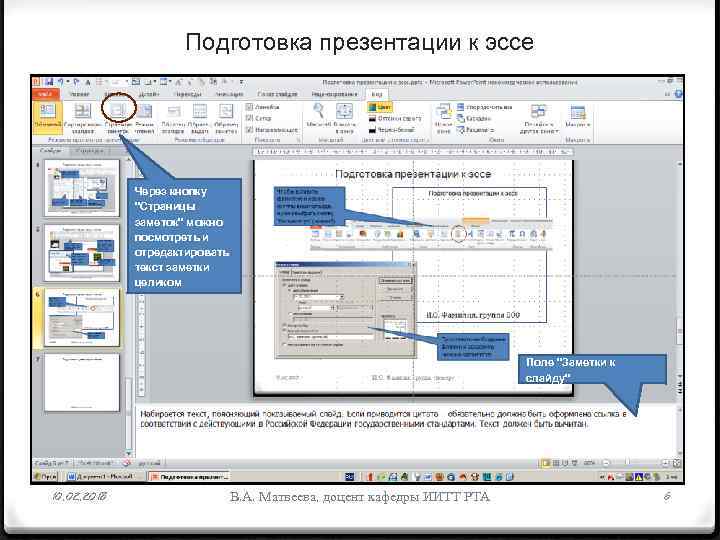Start slide show from status bar icon
The height and width of the screenshot is (540, 720).
tap(574, 463)
